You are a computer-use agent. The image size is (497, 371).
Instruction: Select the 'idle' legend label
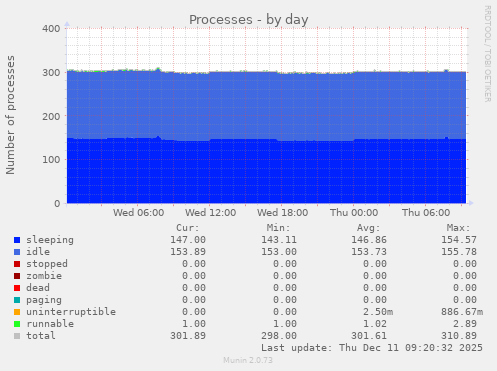pos(38,252)
